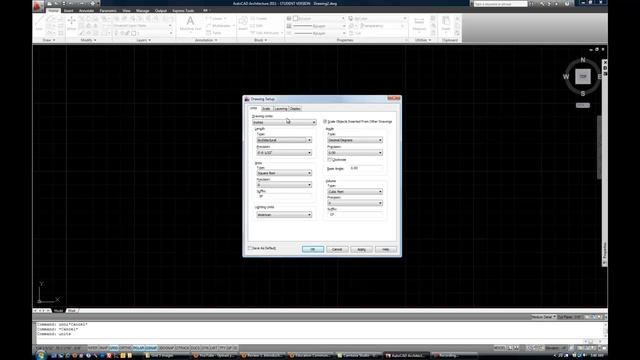Viewport: 640px width, 360px height.
Task: Click the S compass label on ViewCube
Action: 583,93
